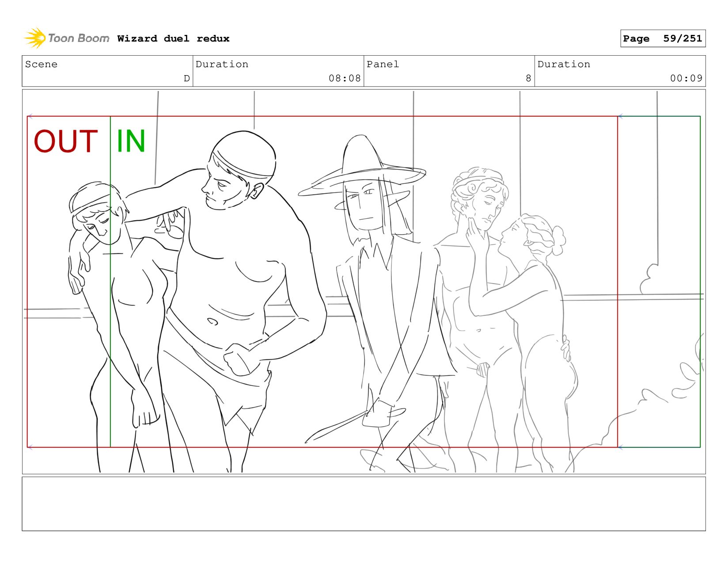Click the Toon Boom logo
The height and width of the screenshot is (564, 728).
66,38
